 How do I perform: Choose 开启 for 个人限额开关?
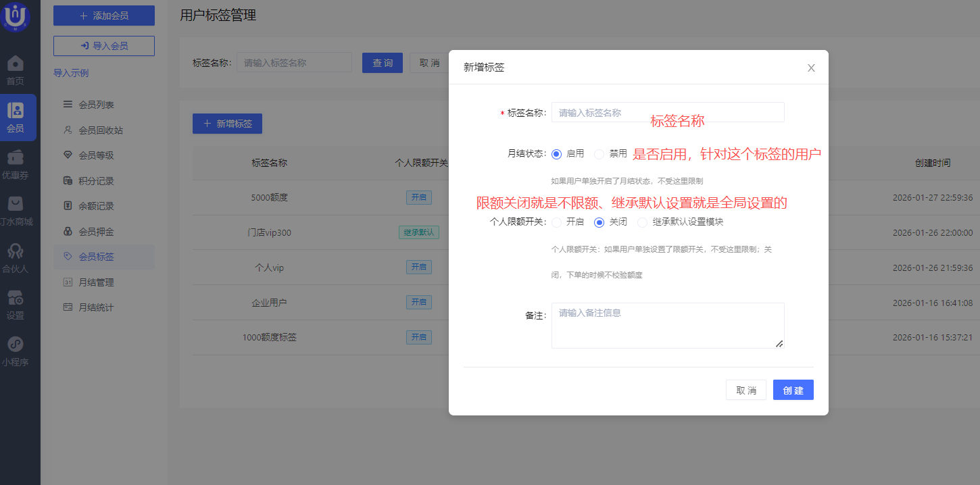[x=557, y=222]
